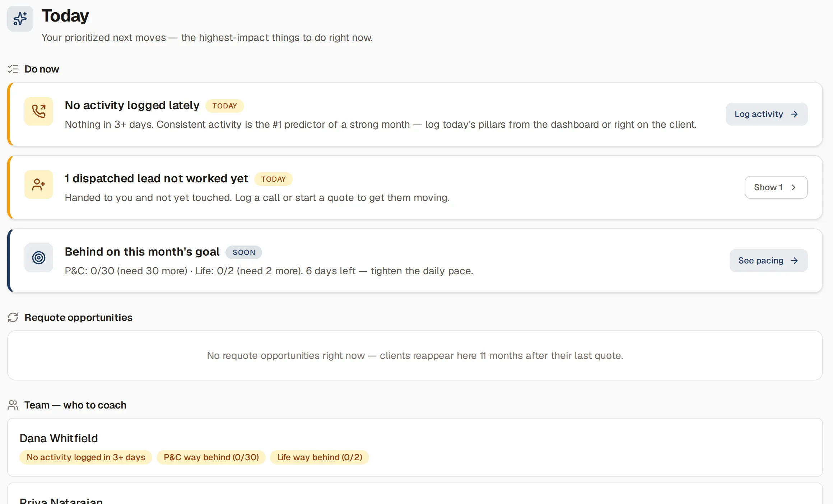Screen dimensions: 833x504
Task: Select the Behind on this month's goal title
Action: pos(142,252)
